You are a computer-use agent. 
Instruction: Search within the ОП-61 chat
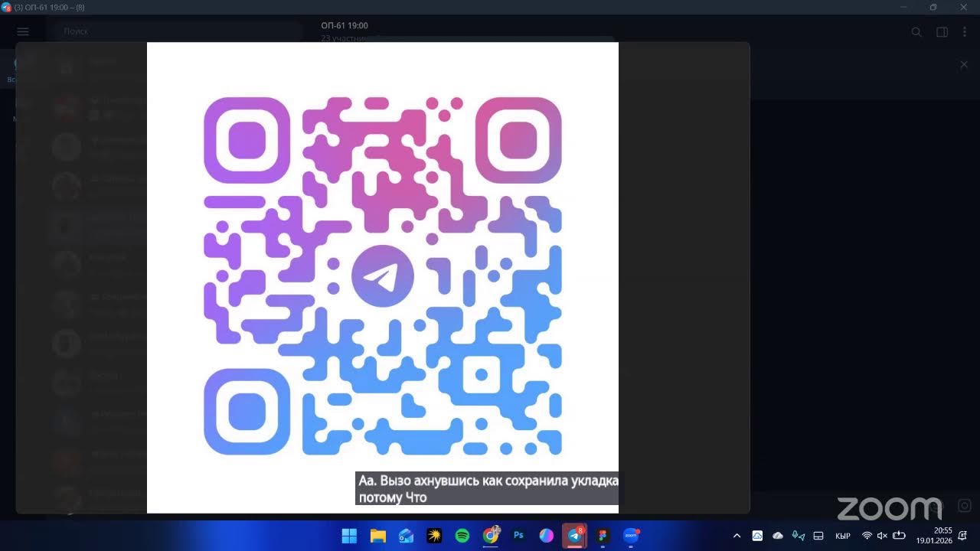(x=916, y=32)
